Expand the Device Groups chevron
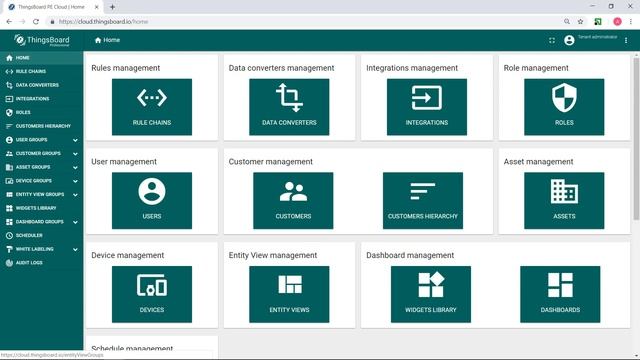The height and width of the screenshot is (360, 640). pos(75,181)
